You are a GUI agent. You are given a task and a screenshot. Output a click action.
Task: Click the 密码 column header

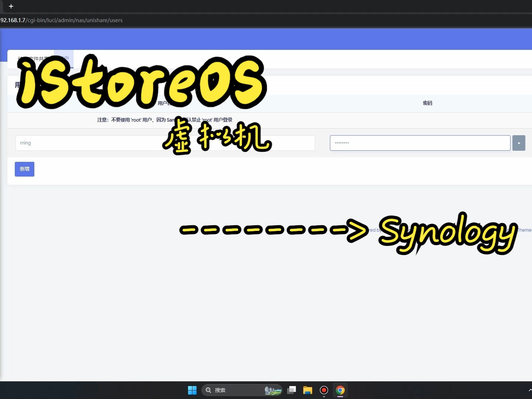tap(427, 103)
